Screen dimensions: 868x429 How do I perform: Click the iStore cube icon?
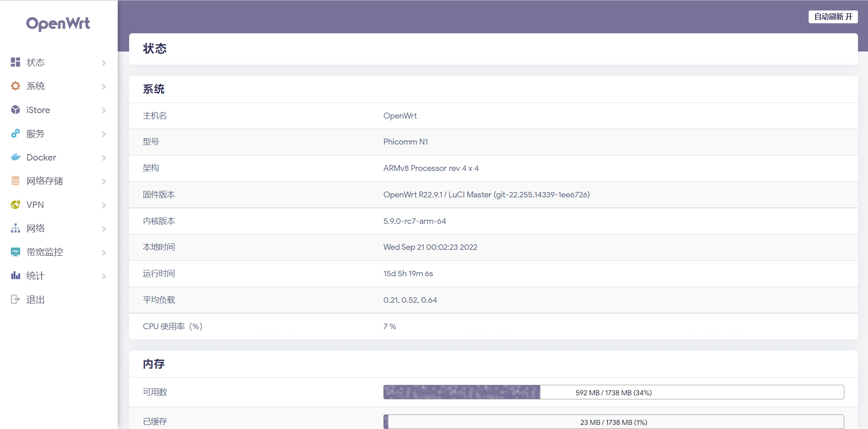tap(16, 109)
